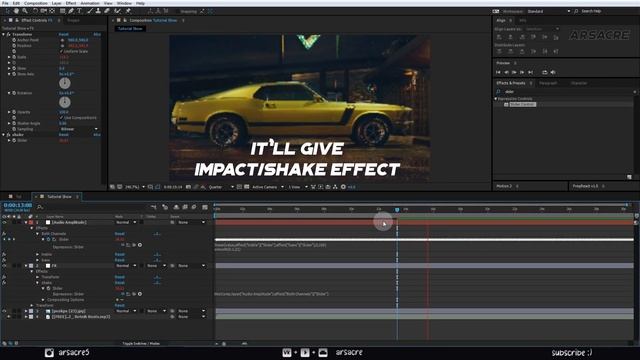Select the Puppet Pin tool

pos(128,11)
